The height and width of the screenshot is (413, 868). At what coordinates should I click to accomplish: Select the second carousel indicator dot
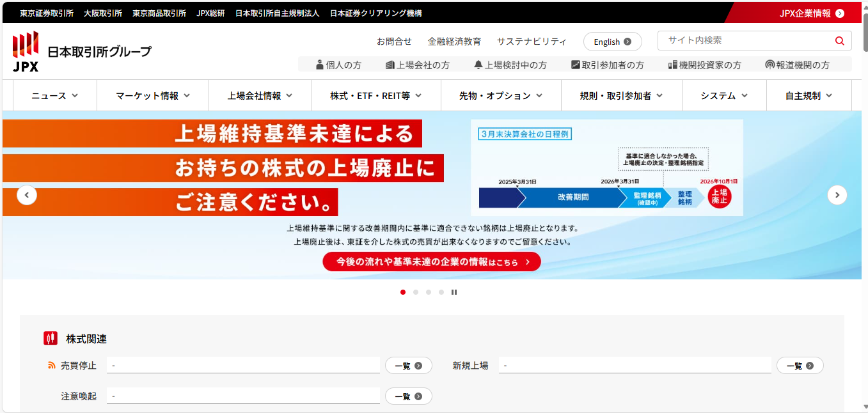click(416, 292)
